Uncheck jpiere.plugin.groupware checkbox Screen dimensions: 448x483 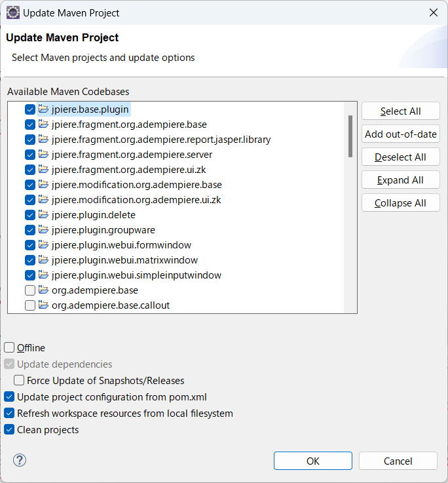pyautogui.click(x=30, y=230)
